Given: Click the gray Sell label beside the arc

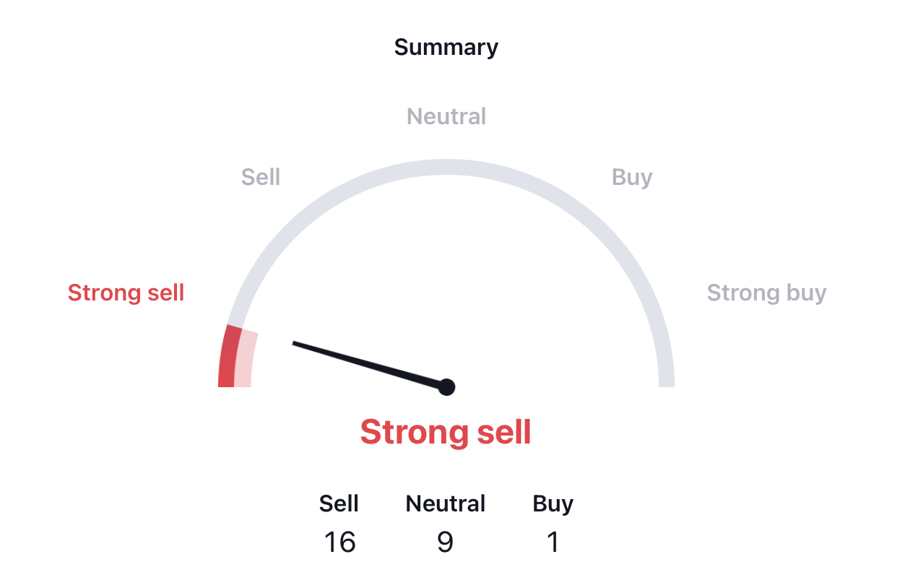Looking at the screenshot, I should [261, 177].
